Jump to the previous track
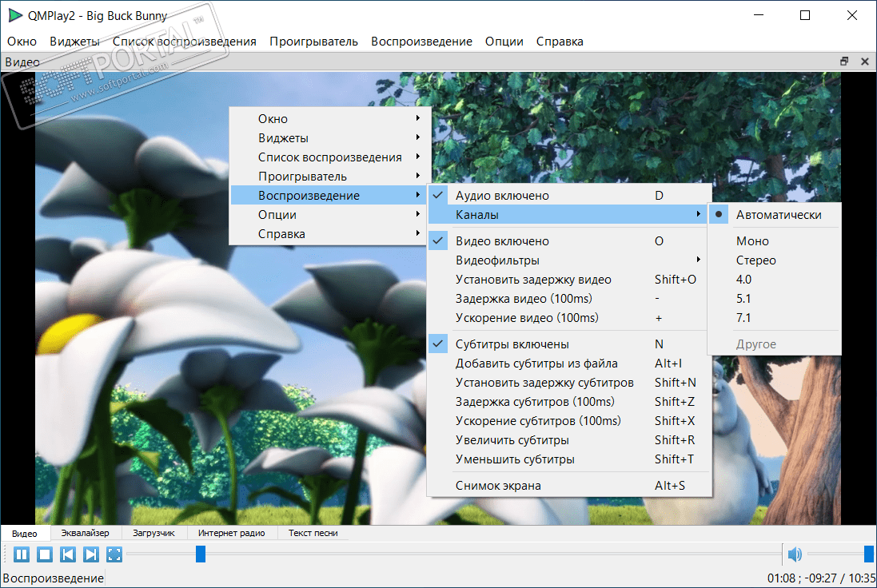 (x=68, y=554)
